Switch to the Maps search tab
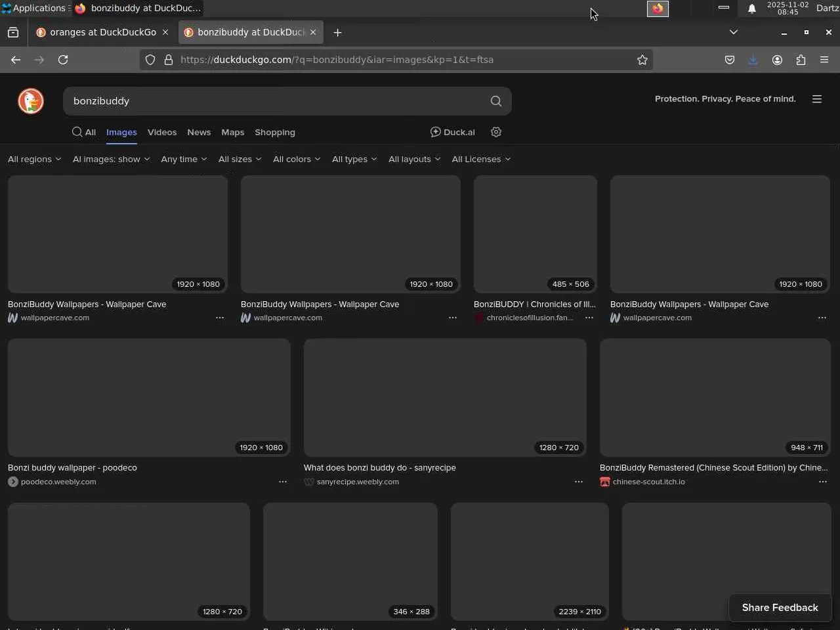The height and width of the screenshot is (630, 840). pos(233,132)
